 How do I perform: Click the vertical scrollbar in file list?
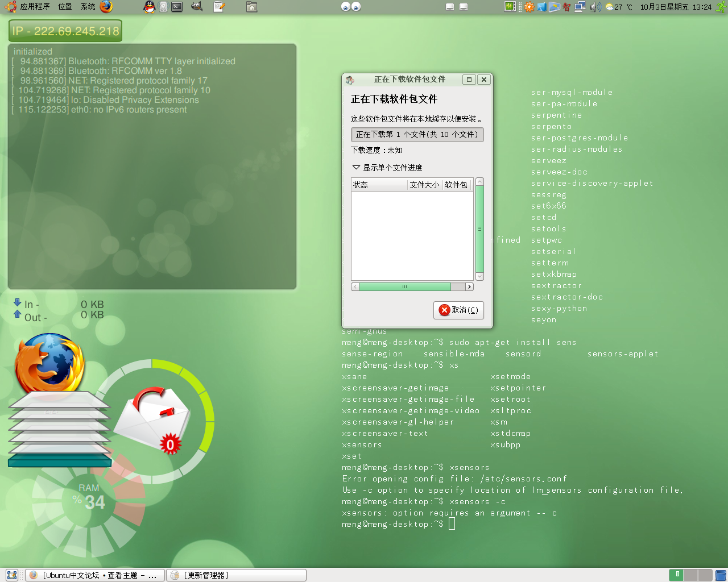point(479,229)
